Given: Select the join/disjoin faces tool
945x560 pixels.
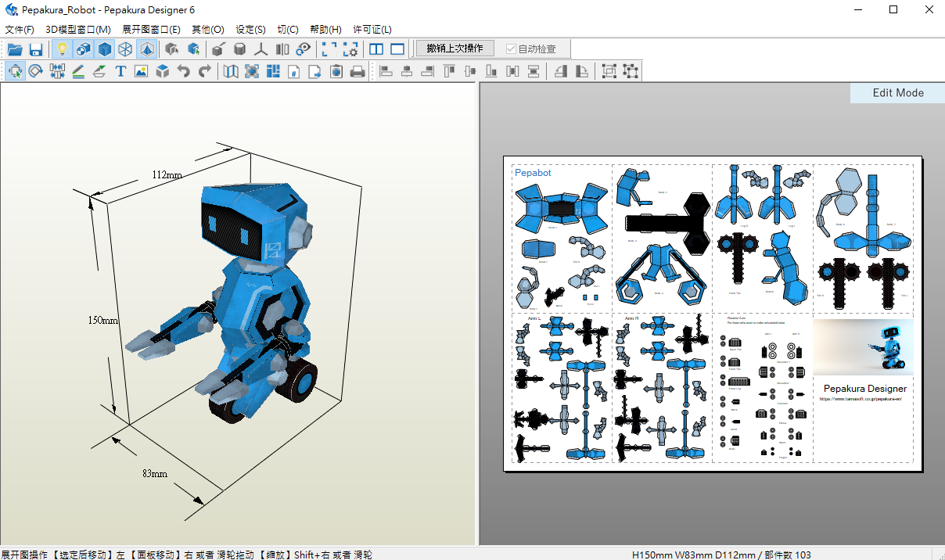Looking at the screenshot, I should pyautogui.click(x=57, y=71).
